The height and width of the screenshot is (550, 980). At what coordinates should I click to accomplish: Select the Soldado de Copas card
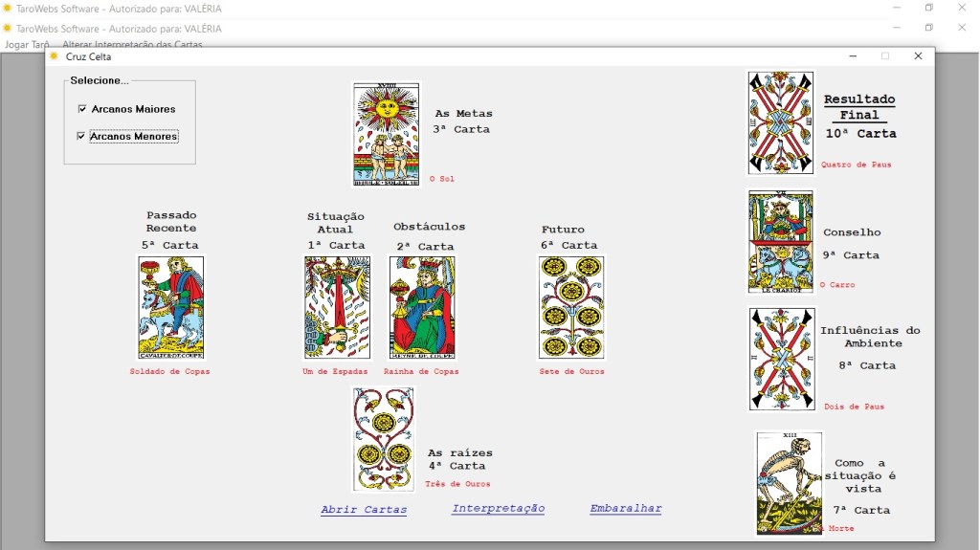(170, 307)
